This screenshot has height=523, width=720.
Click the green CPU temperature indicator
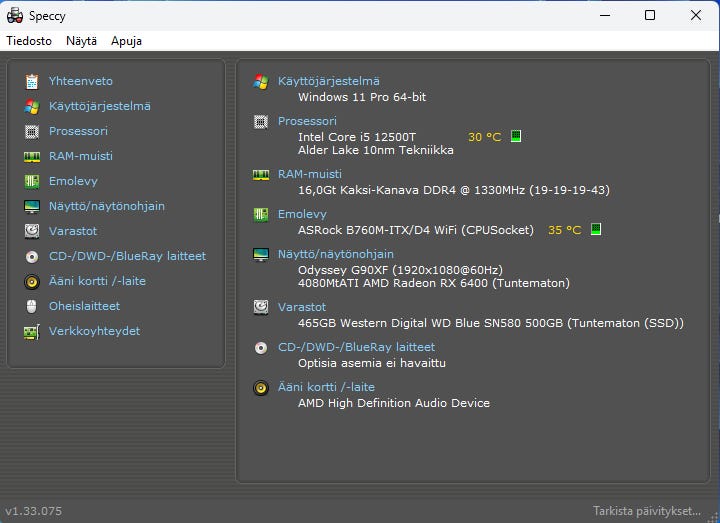(516, 137)
